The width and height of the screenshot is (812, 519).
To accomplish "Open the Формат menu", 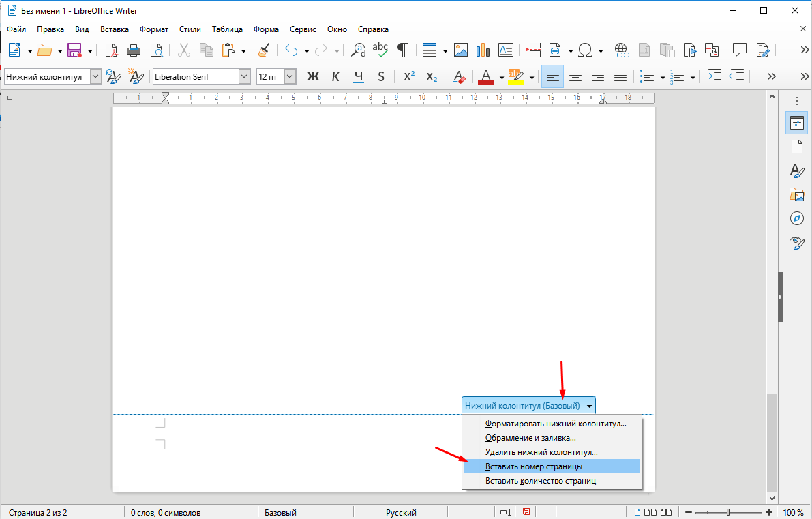I will pyautogui.click(x=154, y=29).
